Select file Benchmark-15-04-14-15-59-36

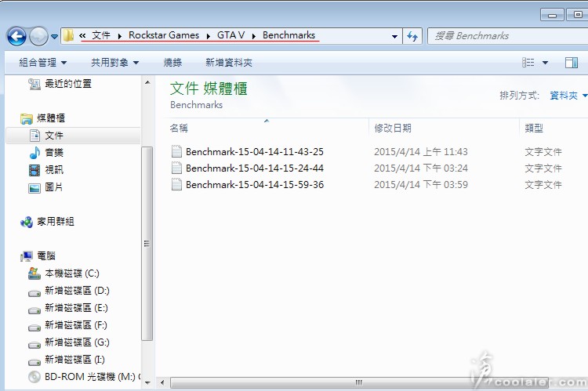pos(255,184)
